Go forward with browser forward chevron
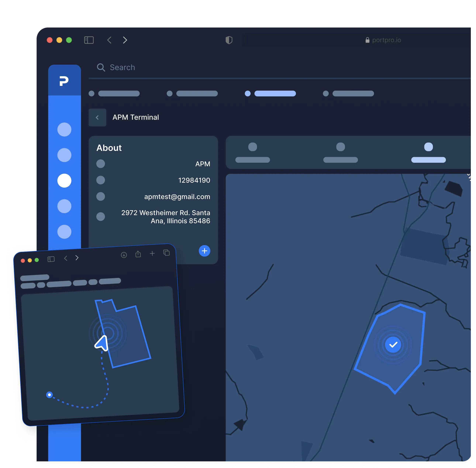Screen dimensions: 476x468 pyautogui.click(x=125, y=40)
